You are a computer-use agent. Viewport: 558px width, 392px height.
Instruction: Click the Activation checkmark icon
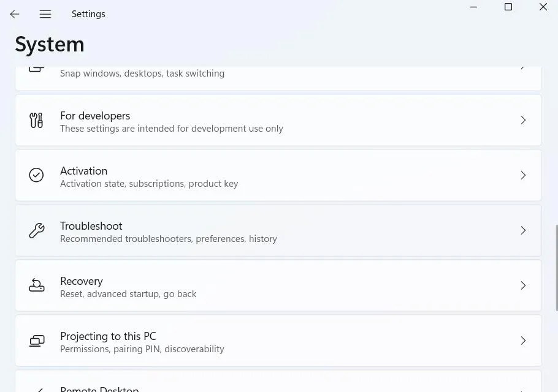[x=36, y=175]
